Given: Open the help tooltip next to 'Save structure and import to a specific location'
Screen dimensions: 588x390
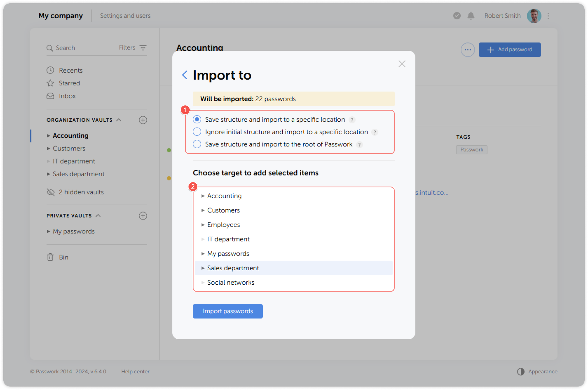Looking at the screenshot, I should tap(352, 120).
